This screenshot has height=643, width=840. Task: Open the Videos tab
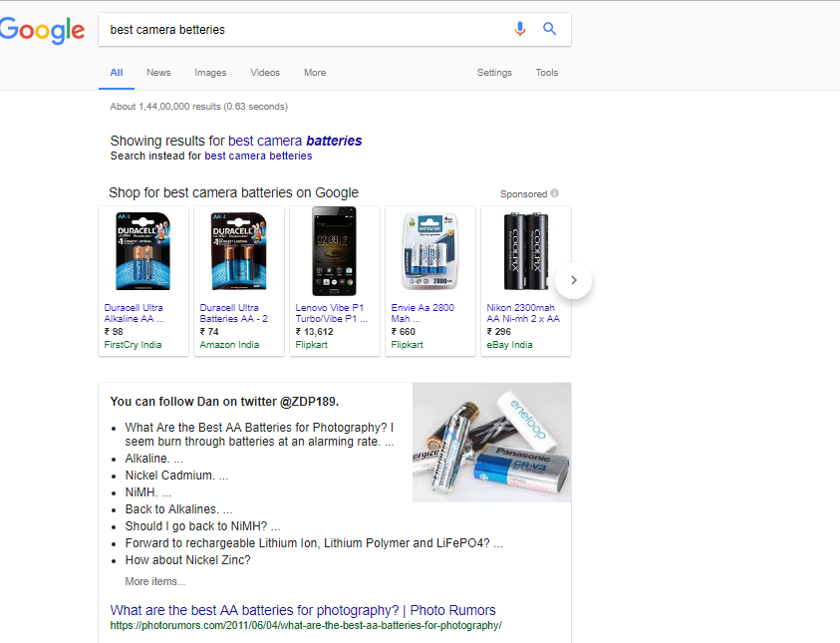tap(265, 73)
